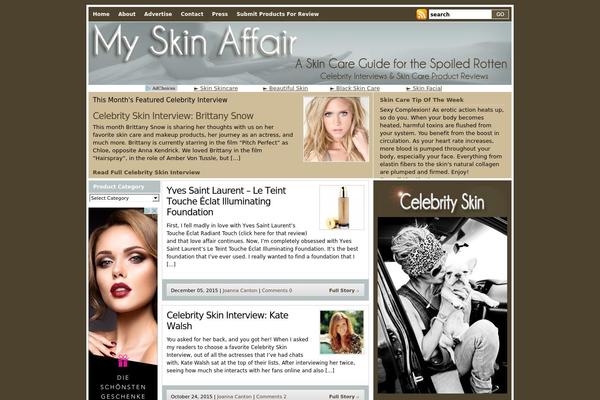The height and width of the screenshot is (400, 600).
Task: Open Joanna Canton author link on December post
Action: click(240, 291)
